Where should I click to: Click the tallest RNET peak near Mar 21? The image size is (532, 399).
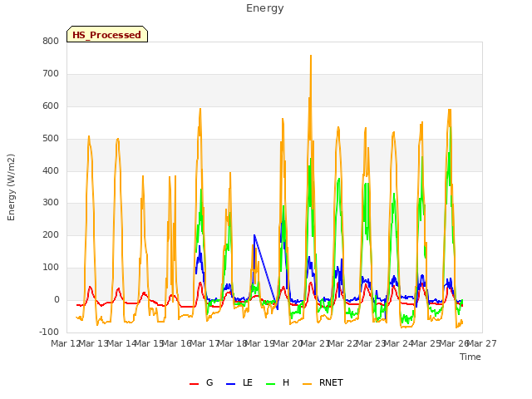(x=311, y=56)
